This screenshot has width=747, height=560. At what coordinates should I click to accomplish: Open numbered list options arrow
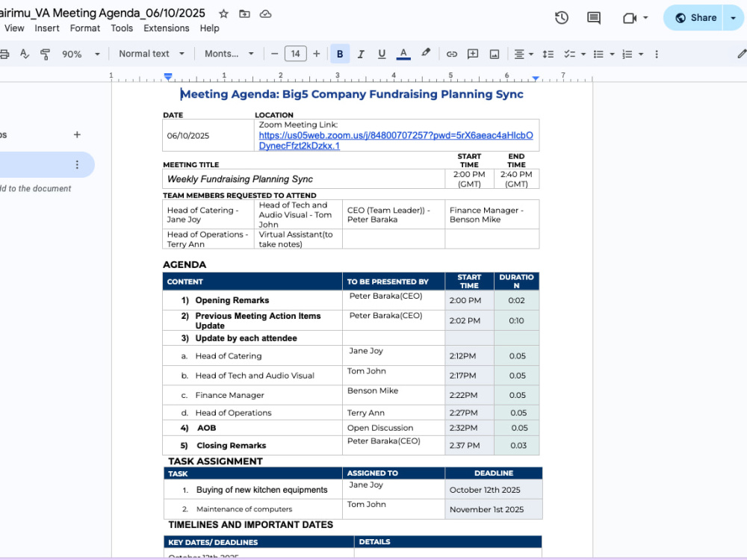pos(641,54)
